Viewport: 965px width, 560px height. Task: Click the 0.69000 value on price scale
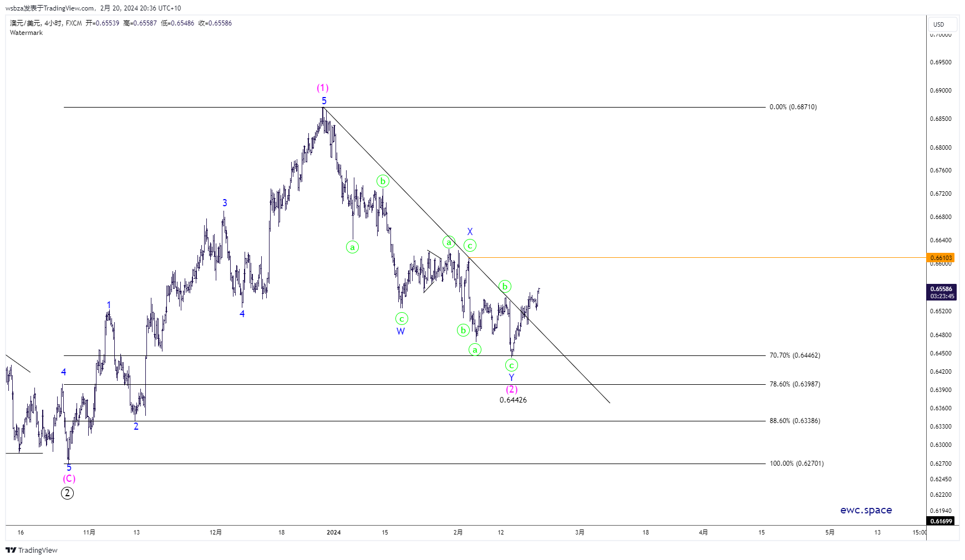point(941,90)
